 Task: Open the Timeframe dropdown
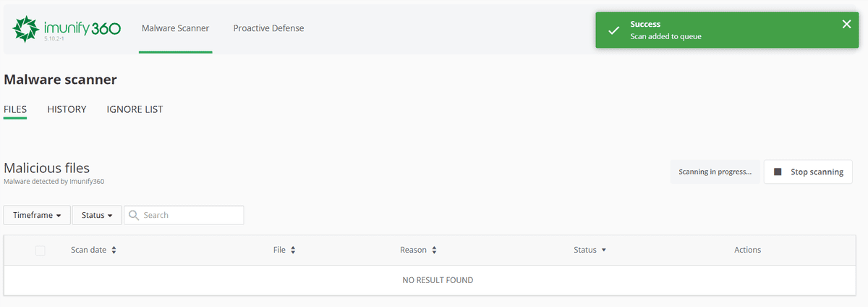[x=36, y=215]
